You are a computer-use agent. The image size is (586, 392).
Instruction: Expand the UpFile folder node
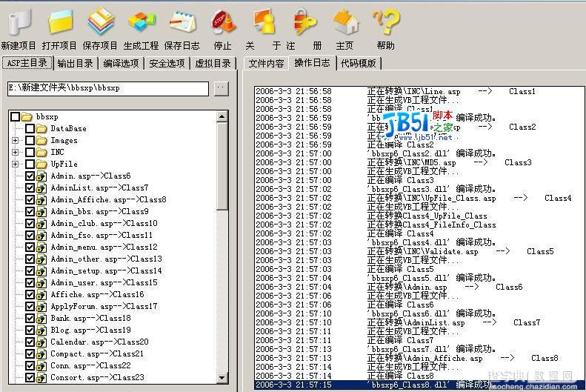[15, 164]
